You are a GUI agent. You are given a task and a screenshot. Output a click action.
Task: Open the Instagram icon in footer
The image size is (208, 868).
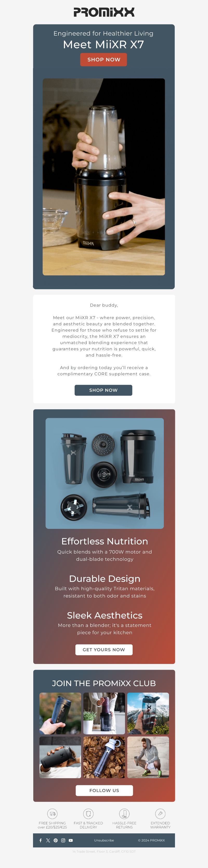(63, 840)
